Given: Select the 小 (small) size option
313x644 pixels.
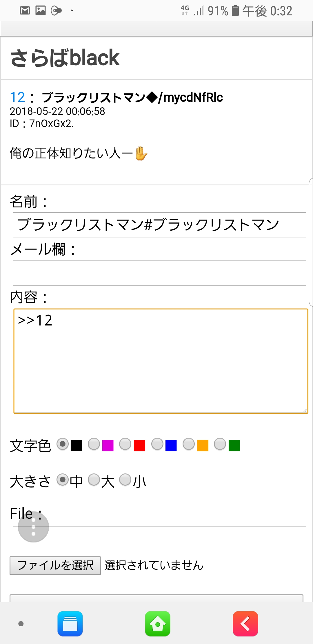Looking at the screenshot, I should point(125,480).
